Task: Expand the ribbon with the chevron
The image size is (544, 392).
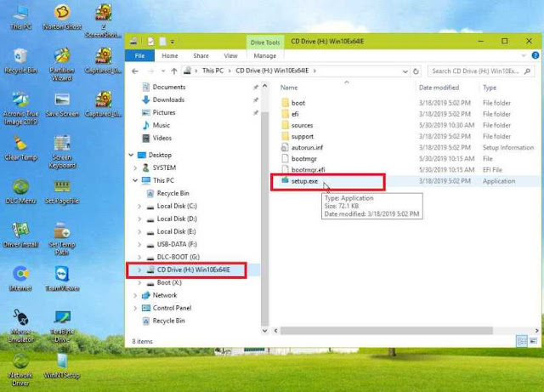Action: [x=524, y=55]
